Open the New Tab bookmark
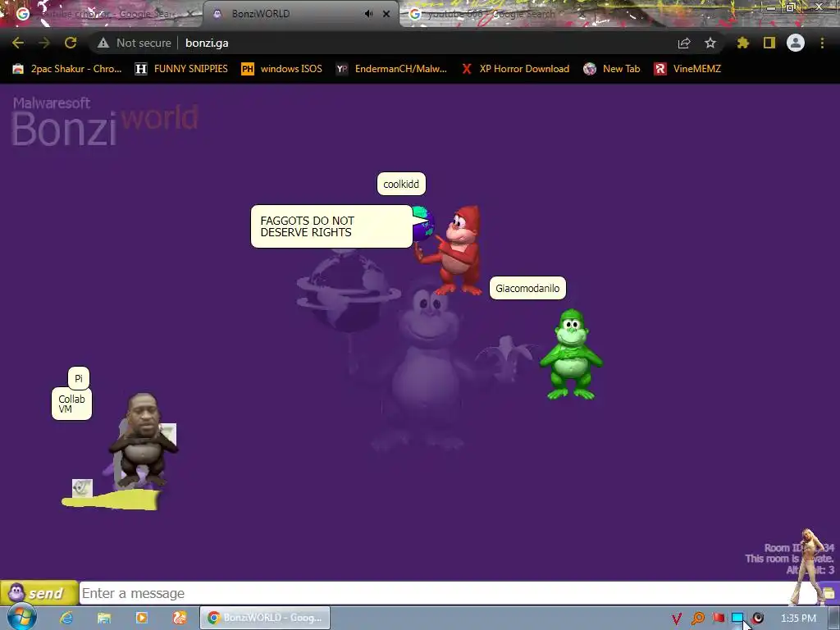Image resolution: width=840 pixels, height=630 pixels. point(612,69)
